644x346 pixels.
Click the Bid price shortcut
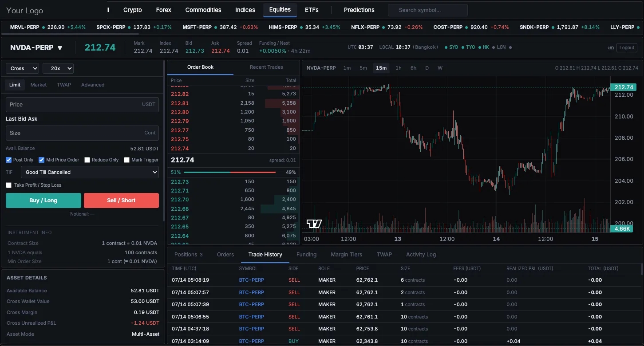point(22,119)
